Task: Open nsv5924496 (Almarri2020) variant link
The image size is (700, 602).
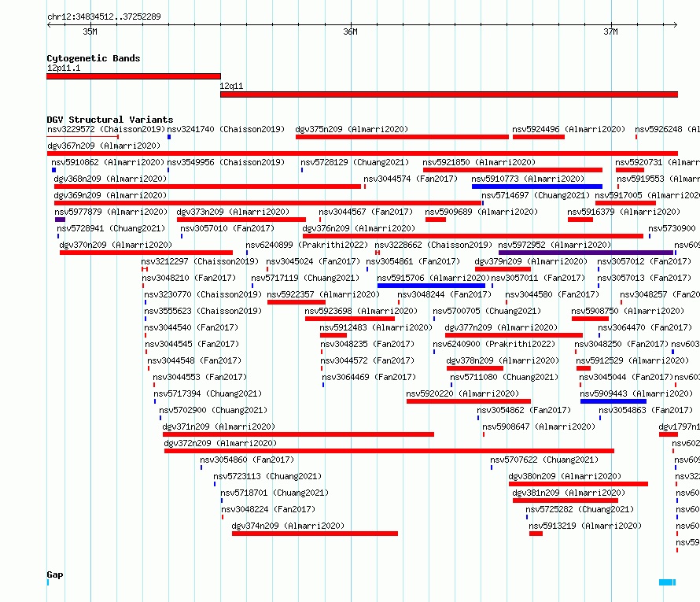Action: (x=569, y=129)
